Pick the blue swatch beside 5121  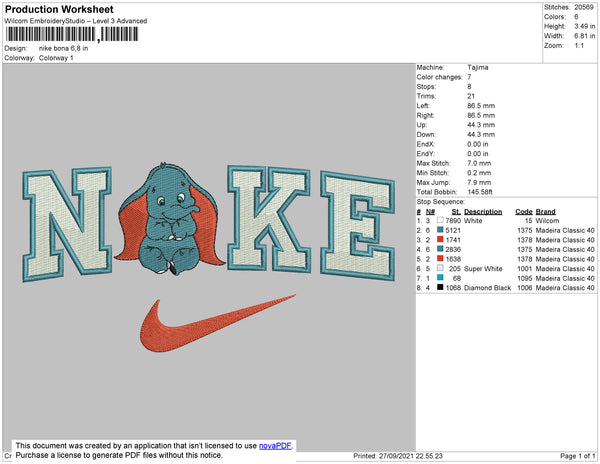[440, 230]
